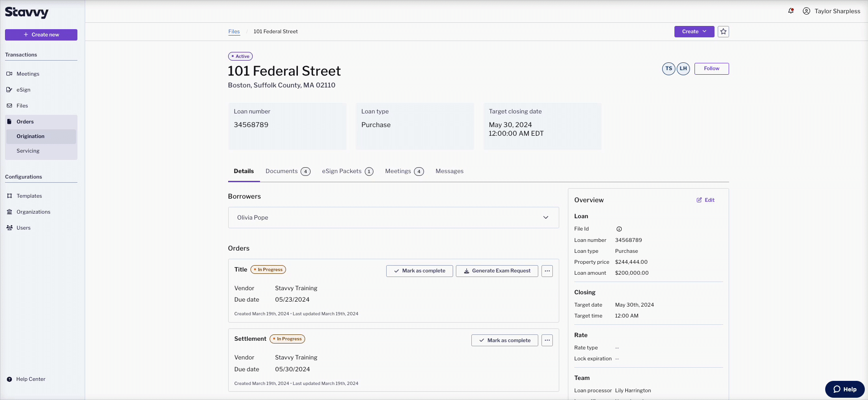The width and height of the screenshot is (868, 400).
Task: Open Taylor Sharpless account menu
Action: tap(832, 11)
